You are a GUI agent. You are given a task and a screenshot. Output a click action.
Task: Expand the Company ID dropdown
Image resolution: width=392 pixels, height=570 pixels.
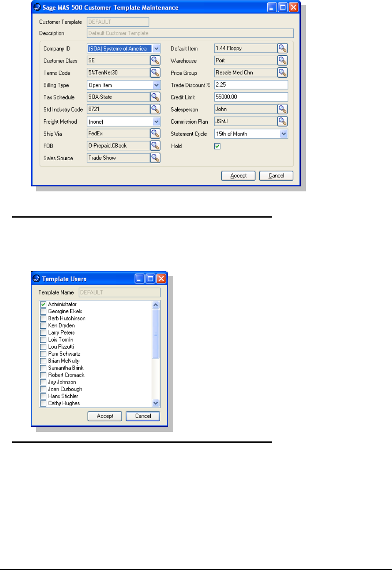[x=156, y=49]
